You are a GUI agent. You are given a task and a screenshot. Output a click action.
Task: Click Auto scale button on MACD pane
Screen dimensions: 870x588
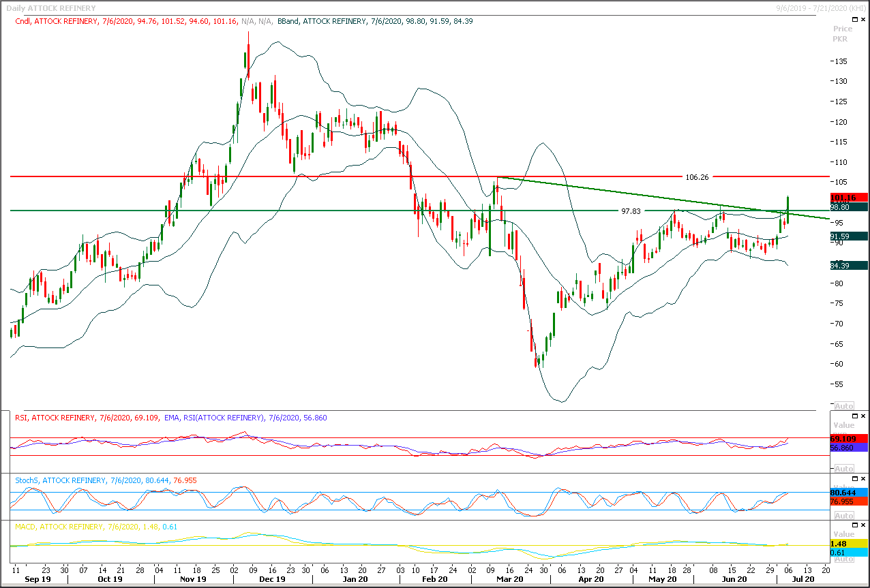pos(843,559)
